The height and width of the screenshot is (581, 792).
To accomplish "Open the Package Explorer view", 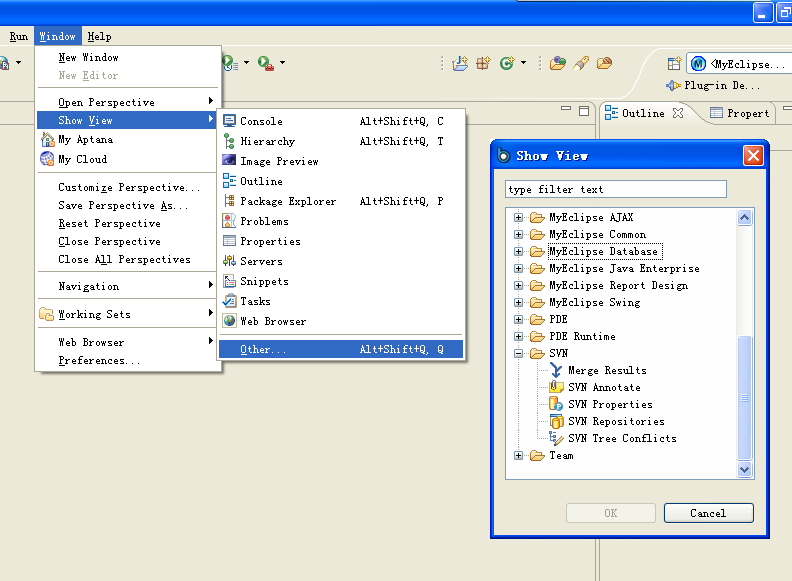I will (341, 201).
